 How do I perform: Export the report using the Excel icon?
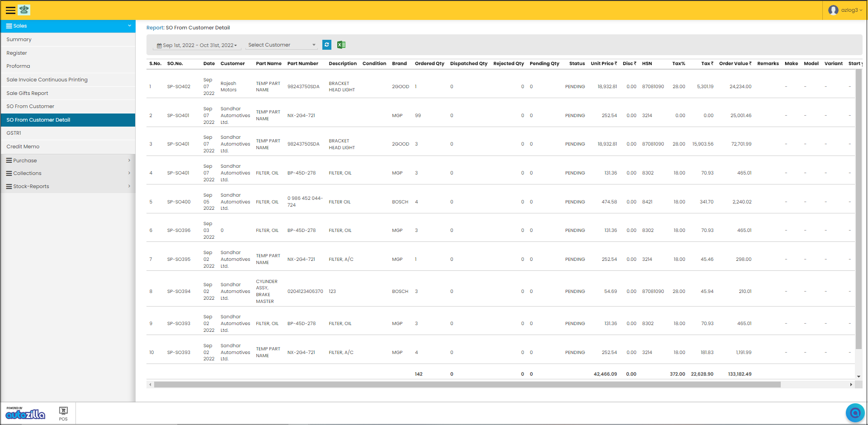[341, 45]
